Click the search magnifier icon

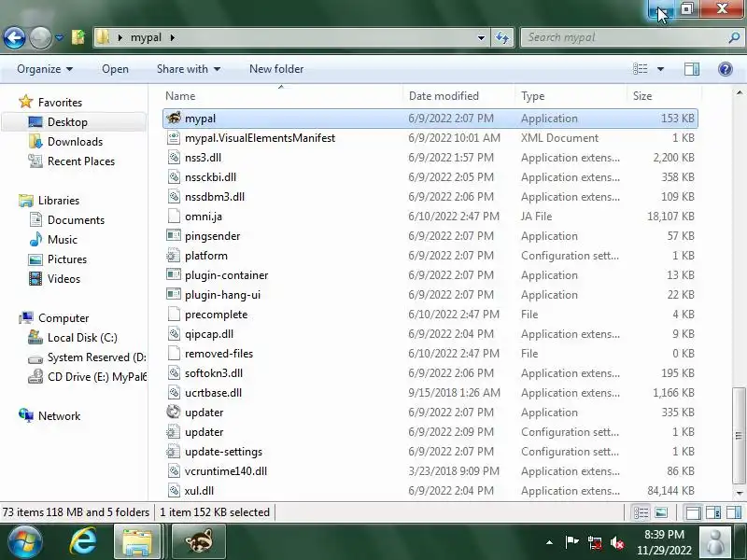[734, 37]
